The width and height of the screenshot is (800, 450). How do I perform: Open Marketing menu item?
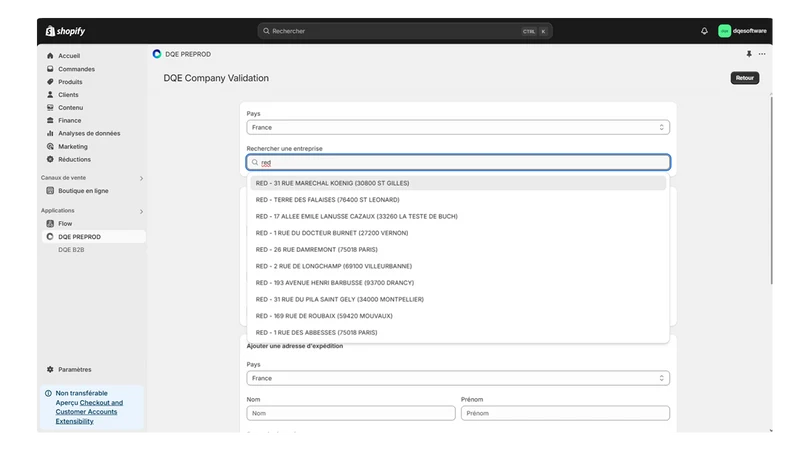pos(72,146)
